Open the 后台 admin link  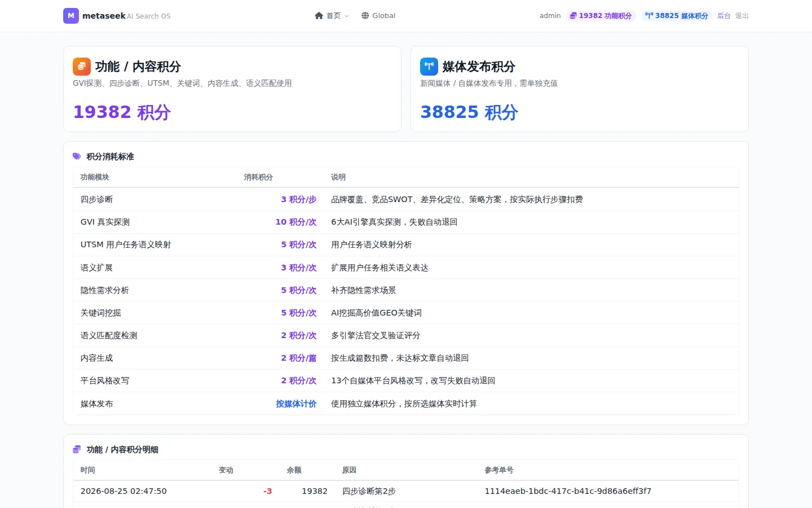[724, 16]
